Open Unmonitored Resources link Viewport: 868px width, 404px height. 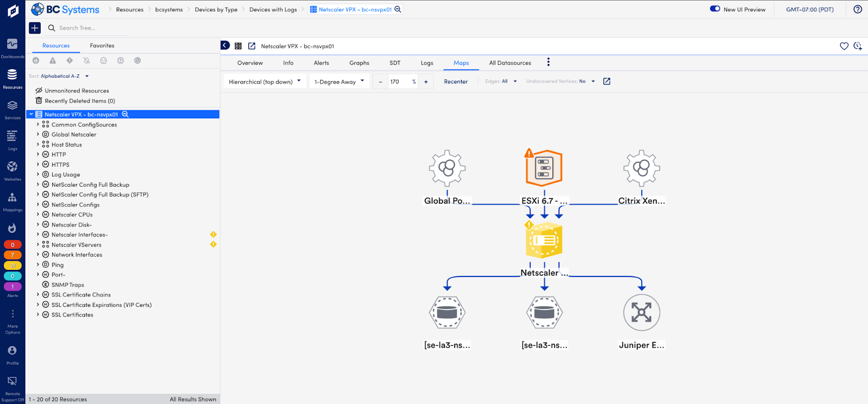(x=76, y=91)
